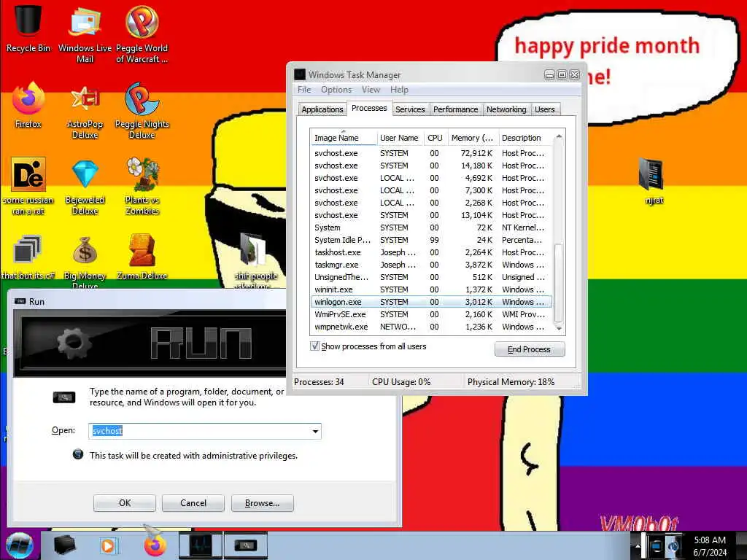
Task: Select the System Idle Process row
Action: 431,240
